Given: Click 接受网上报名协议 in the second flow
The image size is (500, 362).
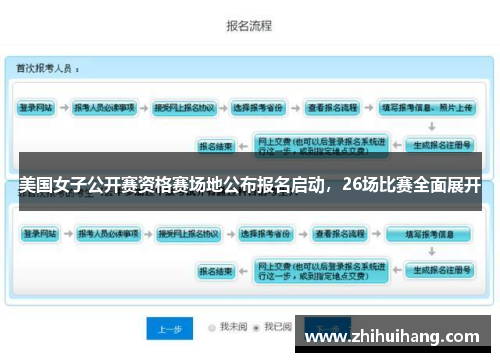Looking at the screenshot, I should (188, 234).
